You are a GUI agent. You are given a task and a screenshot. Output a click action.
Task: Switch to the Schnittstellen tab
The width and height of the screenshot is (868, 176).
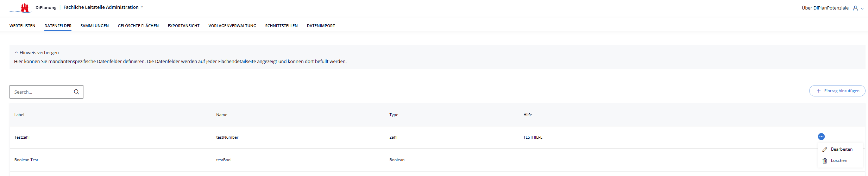coord(282,26)
